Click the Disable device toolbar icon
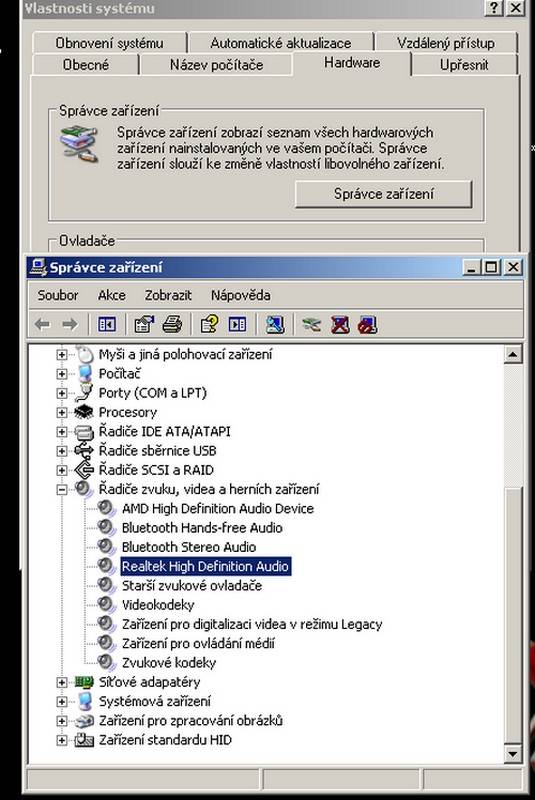This screenshot has width=535, height=800. pyautogui.click(x=368, y=324)
